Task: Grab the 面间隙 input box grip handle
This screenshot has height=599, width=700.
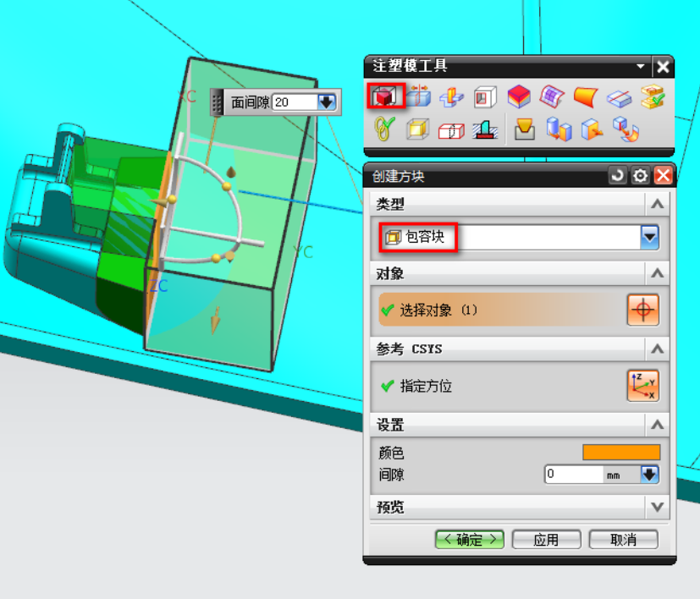Action: coord(217,102)
